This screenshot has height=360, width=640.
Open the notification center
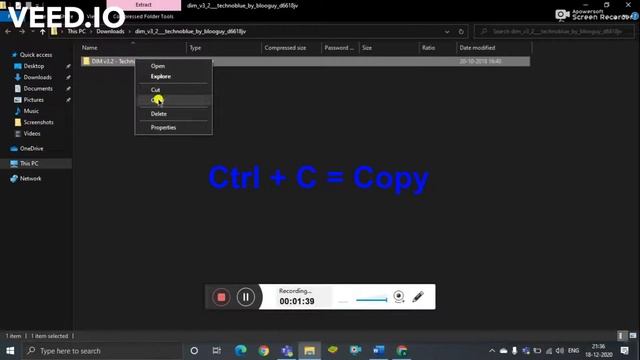tap(624, 351)
